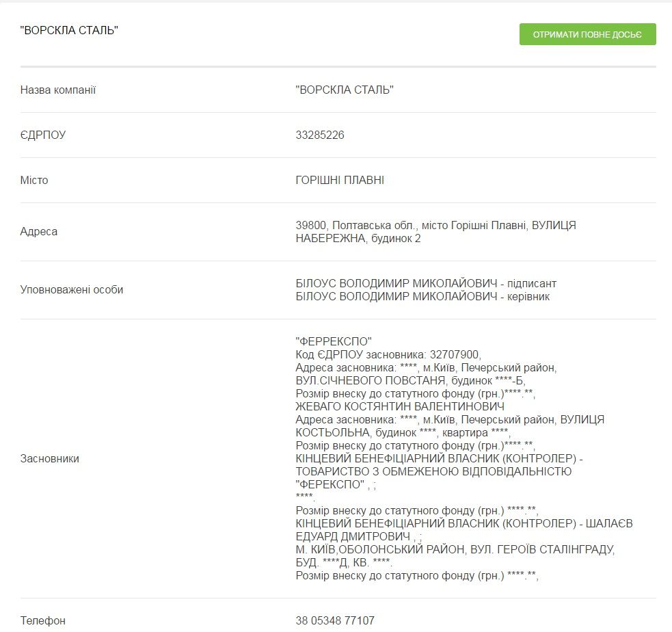Click beneficiary line mentioning ШАЛАЄВ
This screenshot has width=672, height=632.
[x=464, y=523]
